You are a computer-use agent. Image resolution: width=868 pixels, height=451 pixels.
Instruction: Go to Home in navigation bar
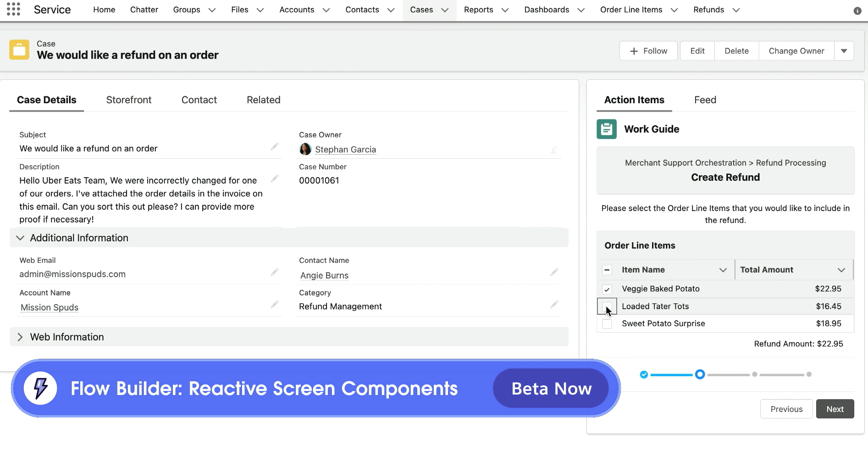click(x=104, y=10)
